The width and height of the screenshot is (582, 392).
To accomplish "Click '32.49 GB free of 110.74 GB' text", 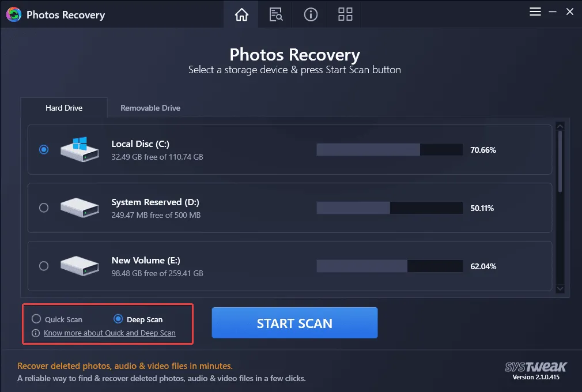I will tap(157, 157).
